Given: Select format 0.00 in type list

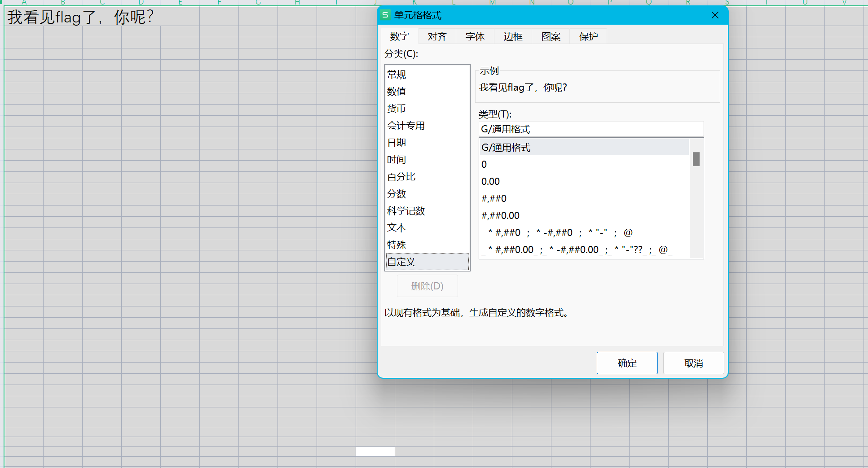Looking at the screenshot, I should click(x=584, y=182).
